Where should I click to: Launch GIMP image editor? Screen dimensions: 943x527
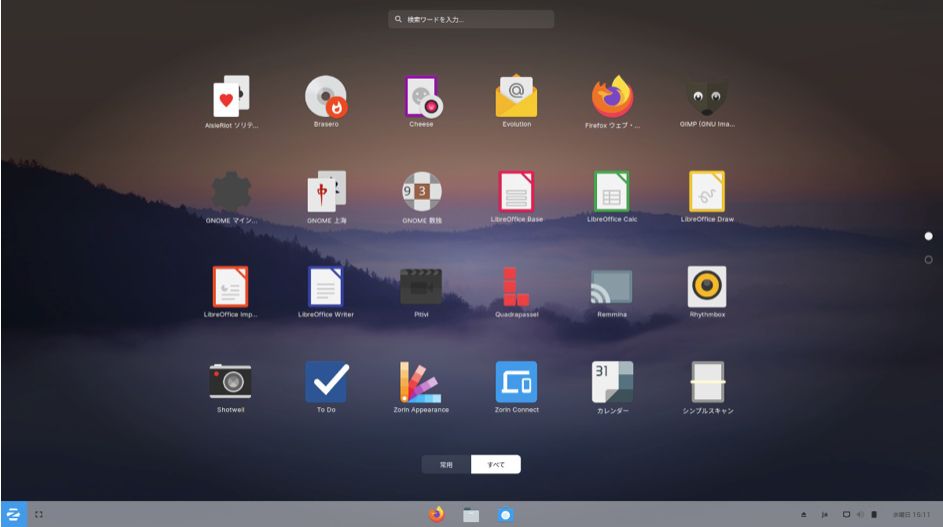point(707,97)
